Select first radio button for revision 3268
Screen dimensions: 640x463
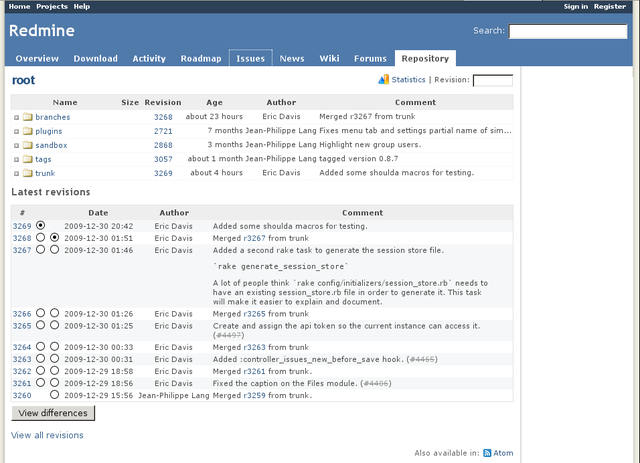point(40,237)
